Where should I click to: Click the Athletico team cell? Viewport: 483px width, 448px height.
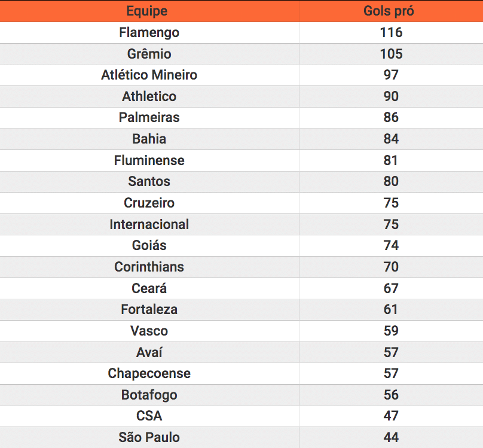tap(149, 96)
